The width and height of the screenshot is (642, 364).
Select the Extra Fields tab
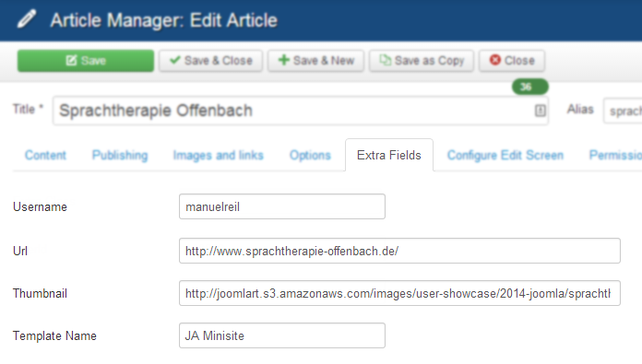coord(389,155)
